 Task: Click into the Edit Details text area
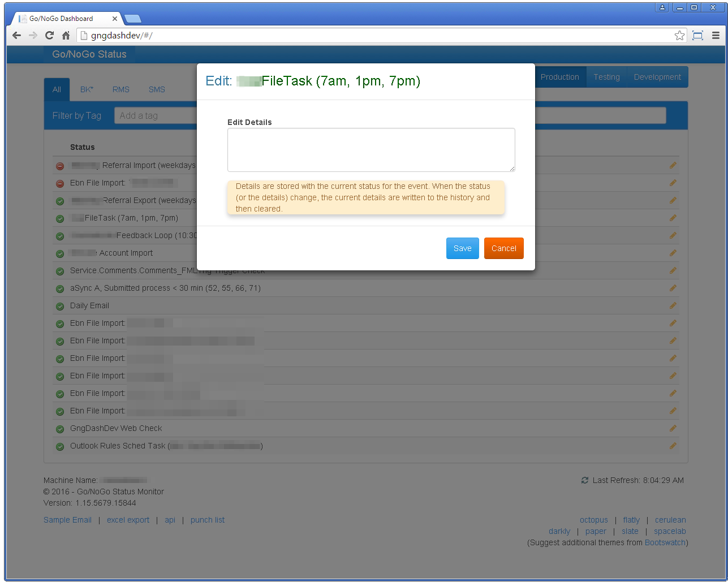point(371,150)
